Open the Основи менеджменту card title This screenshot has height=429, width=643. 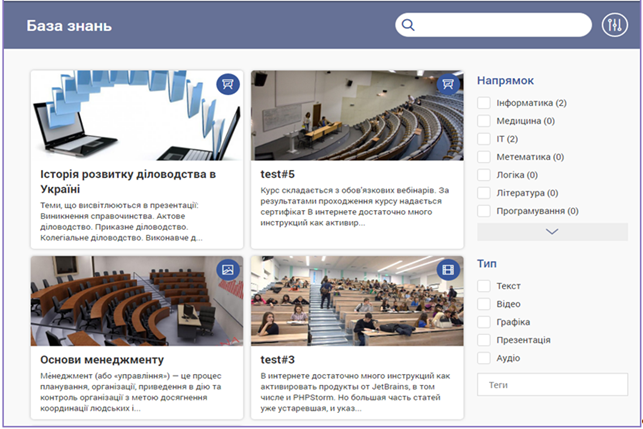[x=102, y=359]
